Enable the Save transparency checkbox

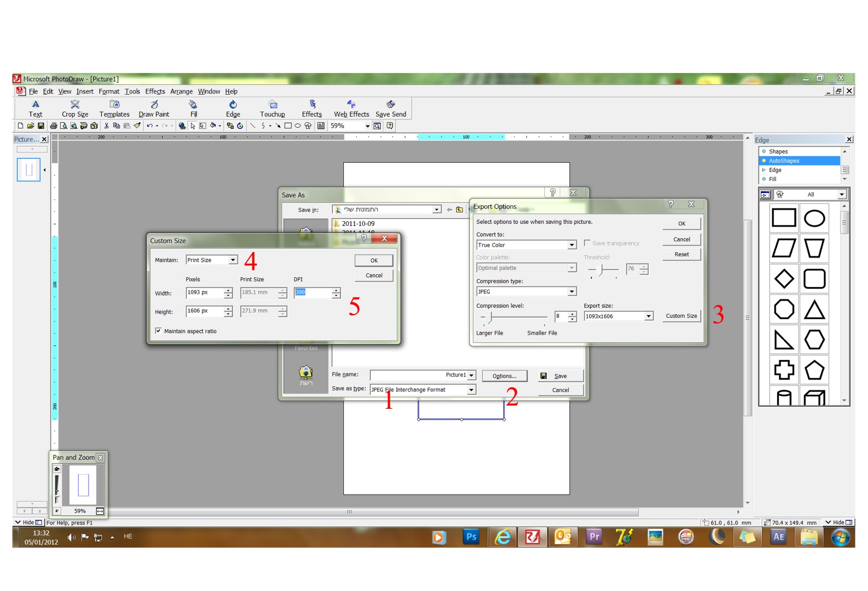coord(587,243)
